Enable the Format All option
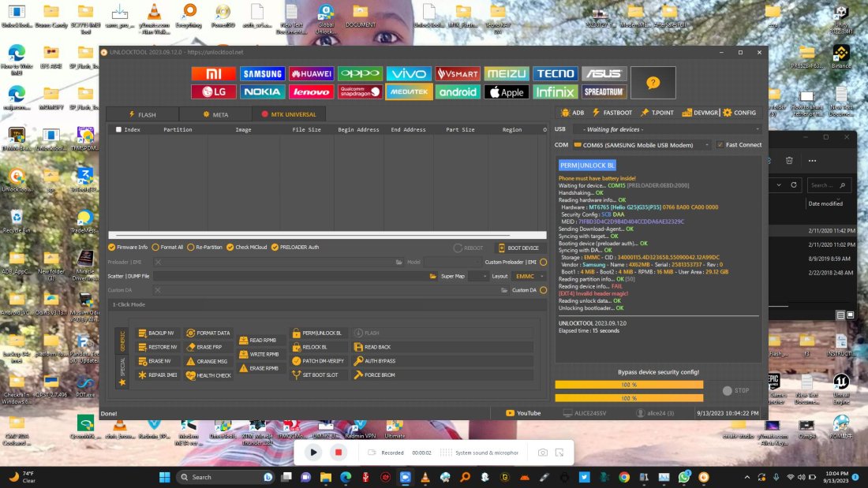This screenshot has width=868, height=488. (155, 248)
